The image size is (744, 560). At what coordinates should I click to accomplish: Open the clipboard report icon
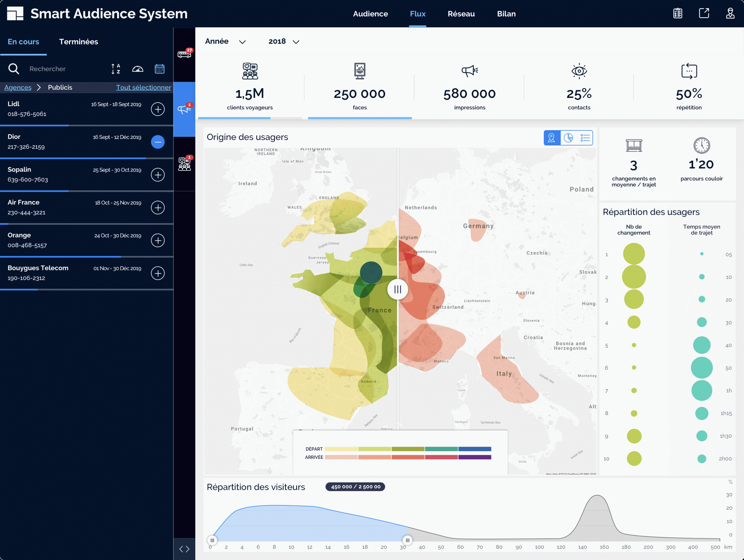pos(678,14)
